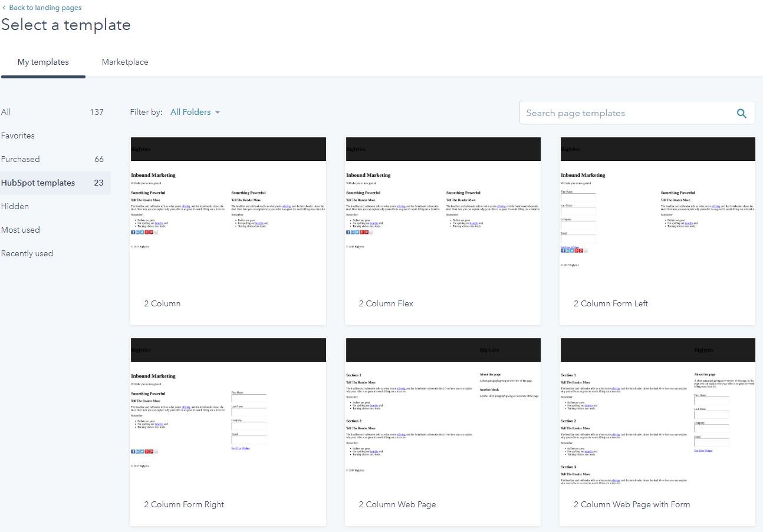The image size is (763, 532).
Task: Select HubSpot templates category
Action: pos(38,183)
